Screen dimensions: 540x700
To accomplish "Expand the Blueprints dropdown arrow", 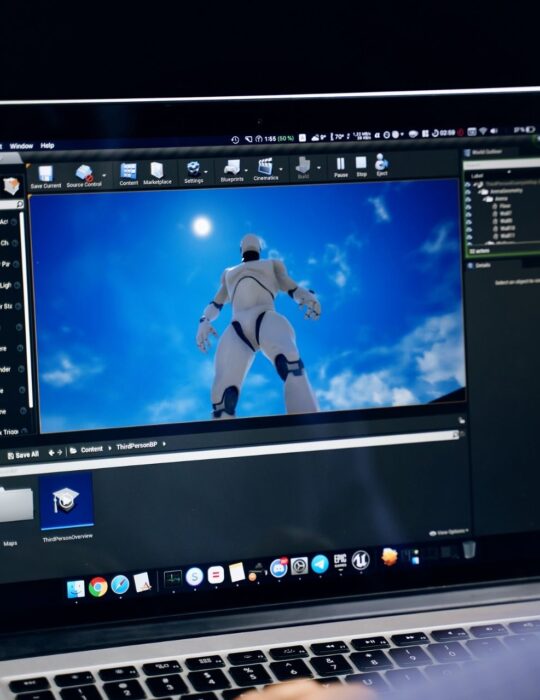I will pyautogui.click(x=246, y=171).
